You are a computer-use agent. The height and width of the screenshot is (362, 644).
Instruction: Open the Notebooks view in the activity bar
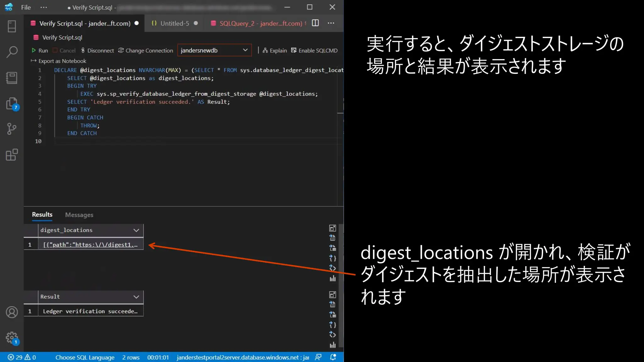click(12, 78)
